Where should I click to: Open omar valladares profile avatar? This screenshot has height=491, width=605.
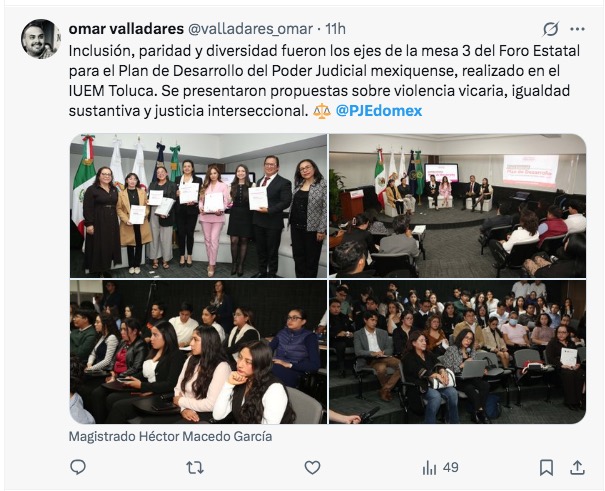click(41, 39)
